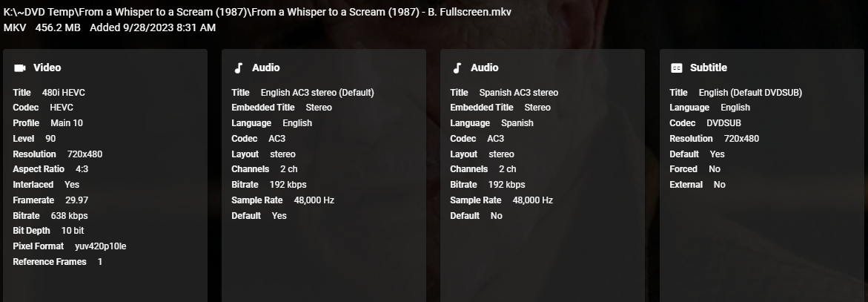Click "English (Default DVDSUB)" subtitle title
The image size is (868, 302).
(x=750, y=93)
